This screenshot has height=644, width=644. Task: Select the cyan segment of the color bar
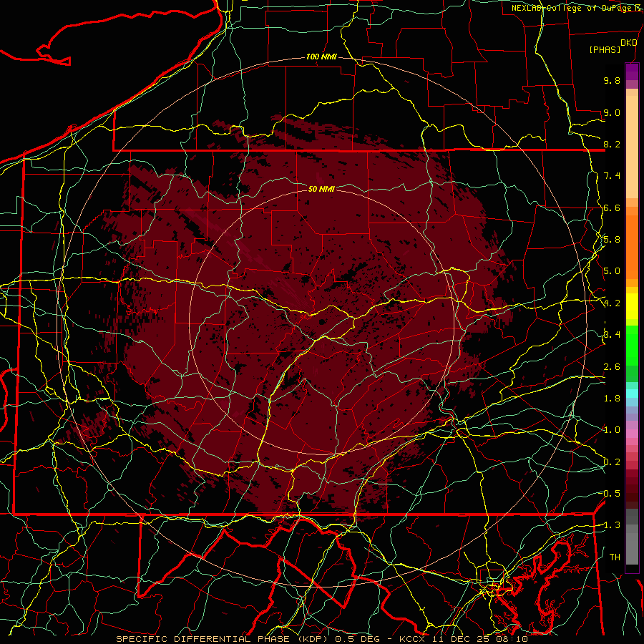[632, 394]
